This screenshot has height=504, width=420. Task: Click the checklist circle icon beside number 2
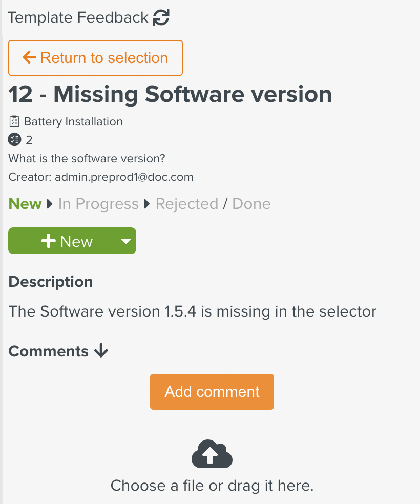click(x=15, y=139)
